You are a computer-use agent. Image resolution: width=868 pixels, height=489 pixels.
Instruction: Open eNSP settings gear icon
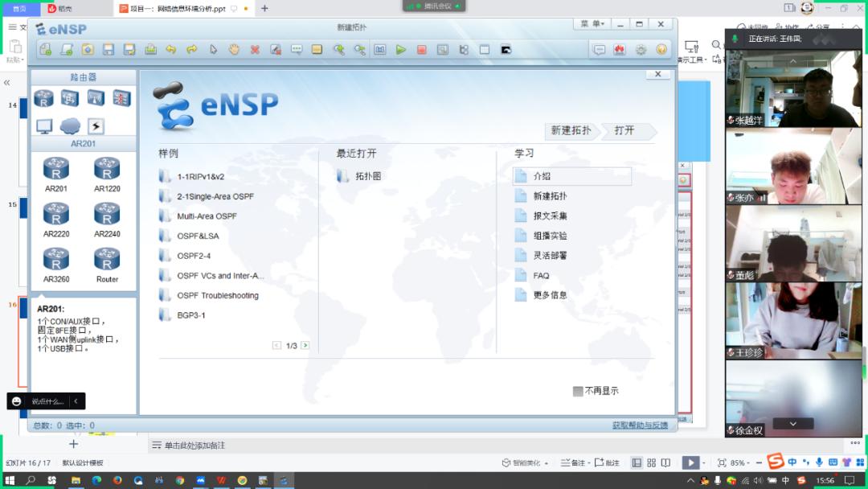pos(641,50)
